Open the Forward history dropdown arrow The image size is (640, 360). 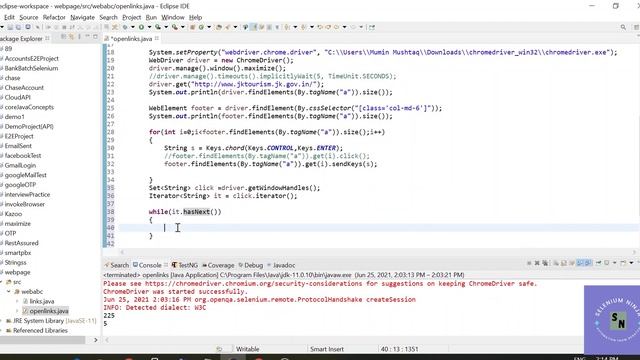pyautogui.click(x=361, y=27)
